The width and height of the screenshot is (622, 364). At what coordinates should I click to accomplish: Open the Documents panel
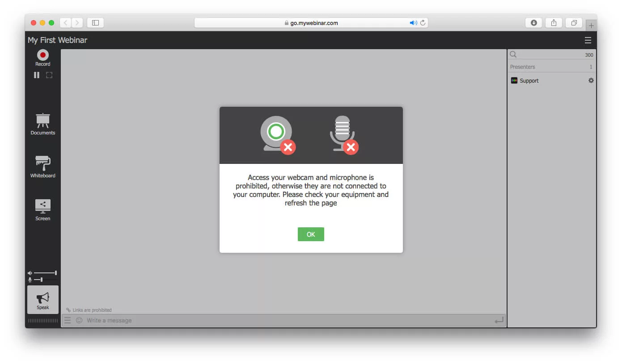pyautogui.click(x=42, y=124)
